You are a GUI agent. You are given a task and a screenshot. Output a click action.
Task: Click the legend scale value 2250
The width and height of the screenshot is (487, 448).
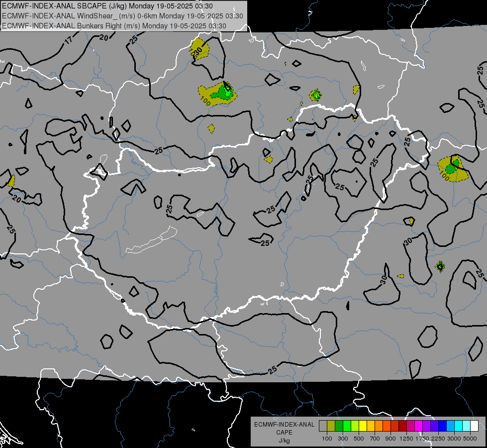[438, 439]
